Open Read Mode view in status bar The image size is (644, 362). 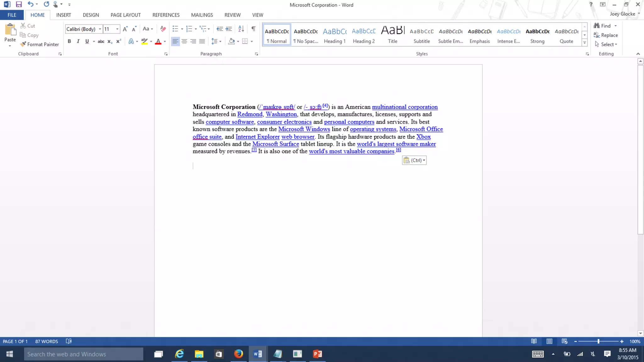tap(534, 341)
